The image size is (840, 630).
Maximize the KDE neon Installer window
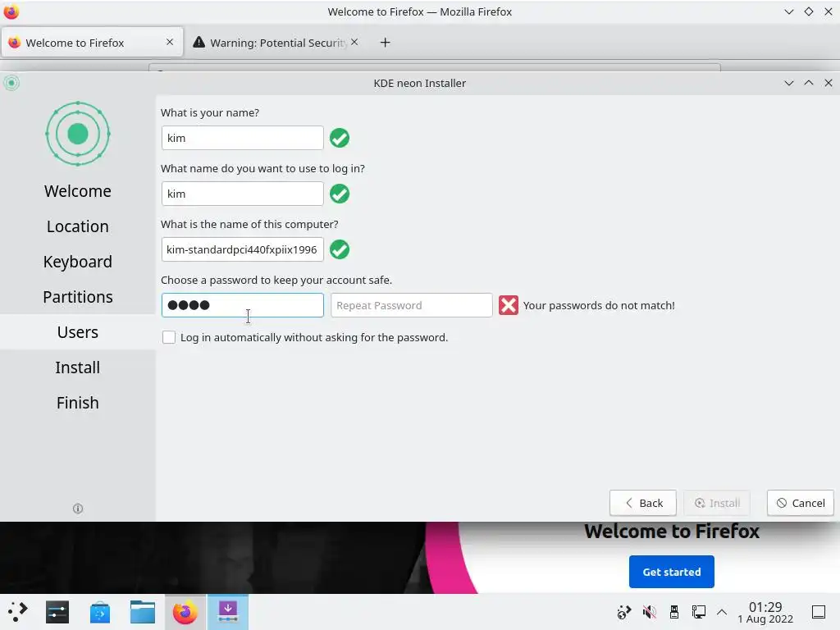[x=808, y=83]
